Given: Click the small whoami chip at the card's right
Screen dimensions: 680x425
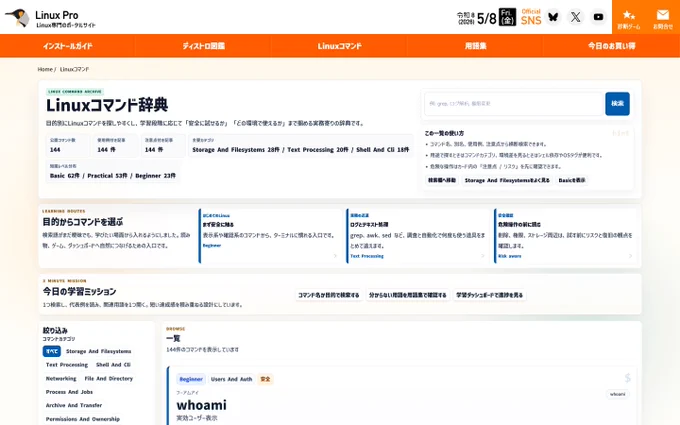Looking at the screenshot, I should coord(618,394).
